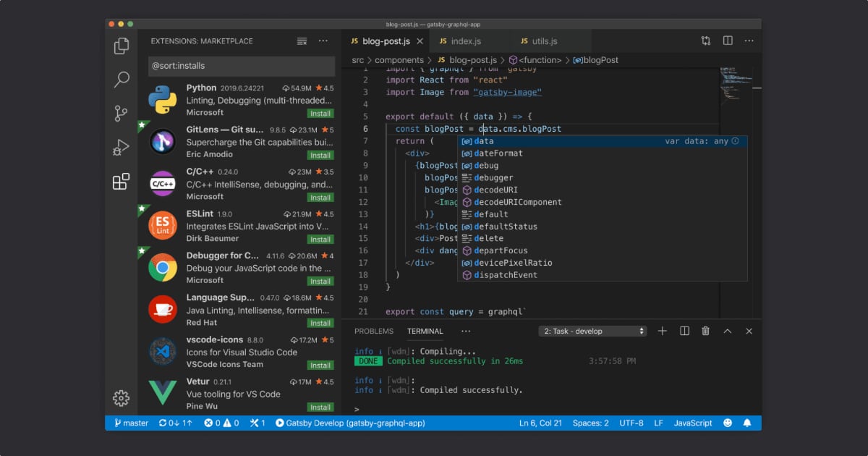Open the PROBLEMS tab

coord(374,332)
